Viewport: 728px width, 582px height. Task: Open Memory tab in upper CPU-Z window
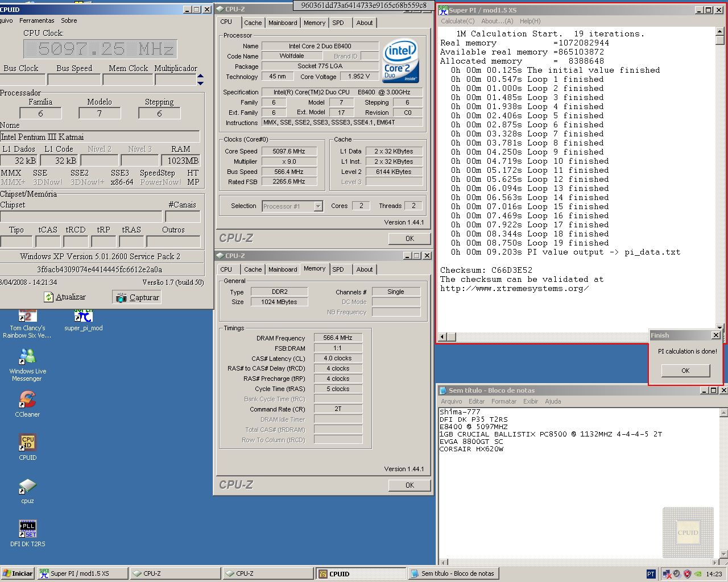pyautogui.click(x=315, y=23)
